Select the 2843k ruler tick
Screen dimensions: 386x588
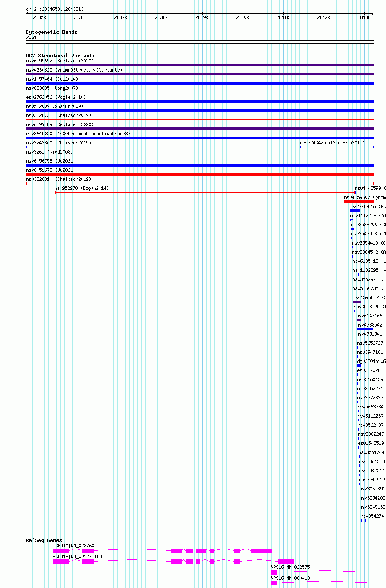coord(364,17)
